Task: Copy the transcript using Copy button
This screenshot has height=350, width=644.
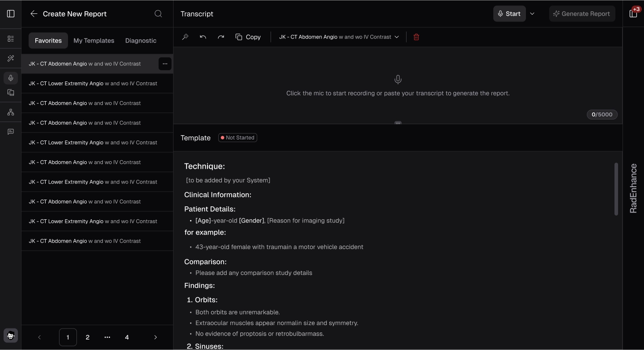Action: [x=248, y=37]
